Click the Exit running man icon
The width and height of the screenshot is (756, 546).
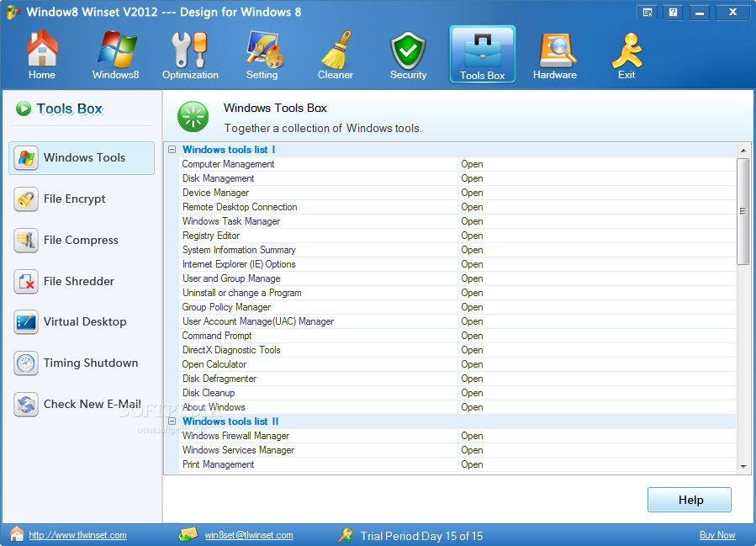tap(627, 50)
